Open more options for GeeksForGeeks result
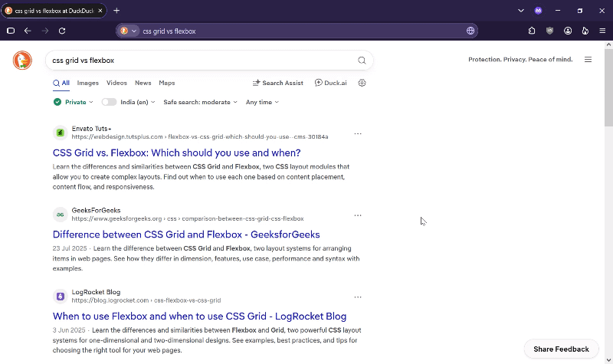This screenshot has width=613, height=364. point(358,215)
